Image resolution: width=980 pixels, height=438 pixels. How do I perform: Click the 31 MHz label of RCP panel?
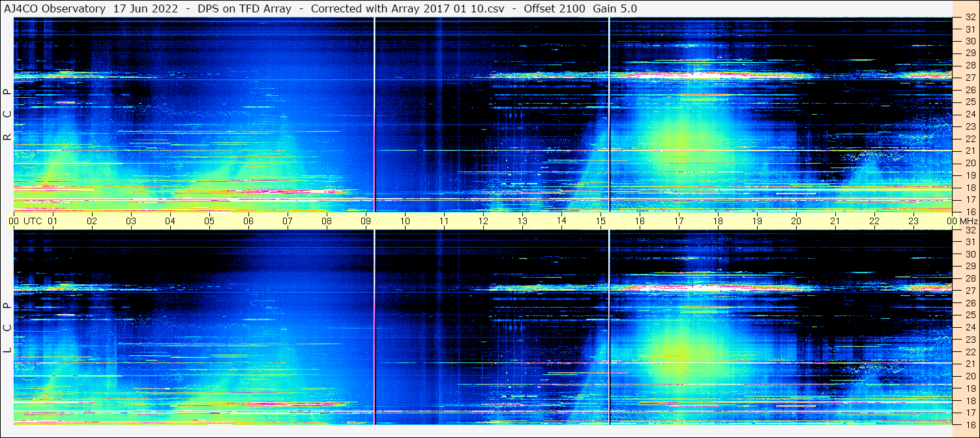[x=970, y=29]
